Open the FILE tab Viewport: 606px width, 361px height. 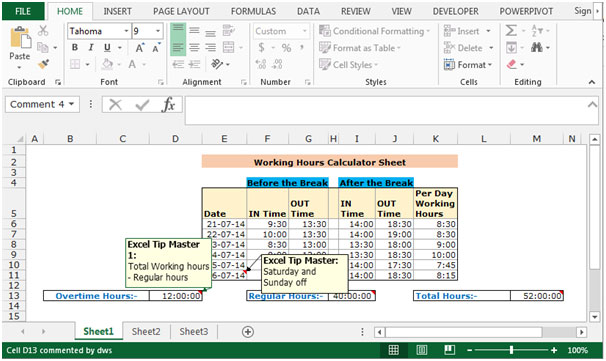(x=23, y=11)
